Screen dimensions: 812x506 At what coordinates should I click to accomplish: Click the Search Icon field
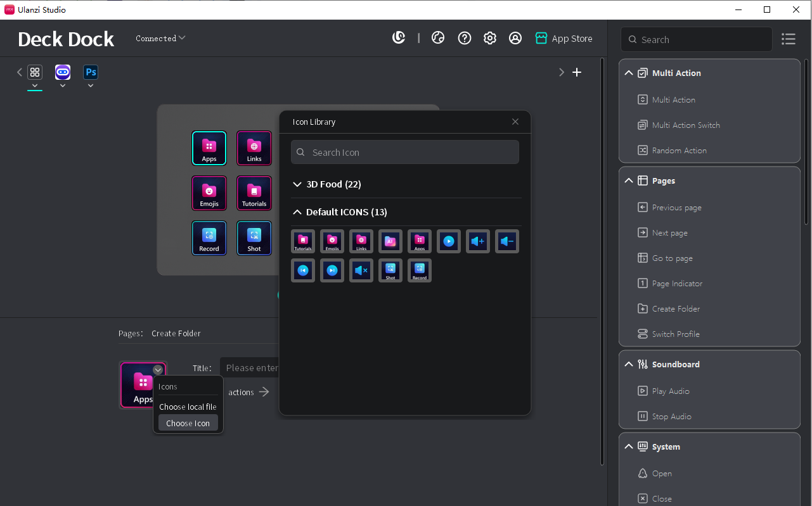(405, 153)
